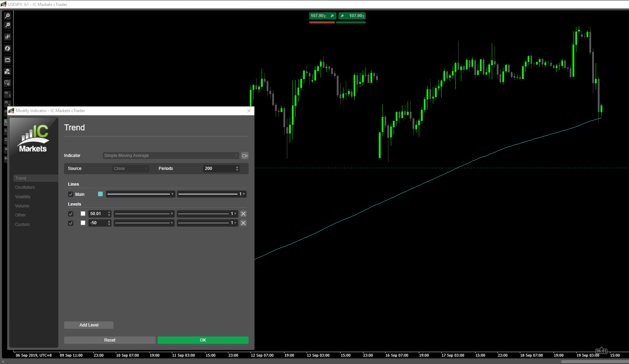629x364 pixels.
Task: Open chart settings icon
Action: pos(7,83)
